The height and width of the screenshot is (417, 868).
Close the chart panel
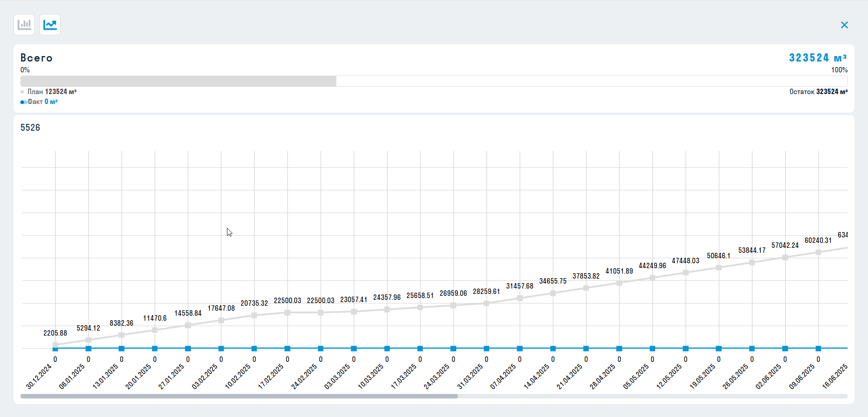pos(844,25)
